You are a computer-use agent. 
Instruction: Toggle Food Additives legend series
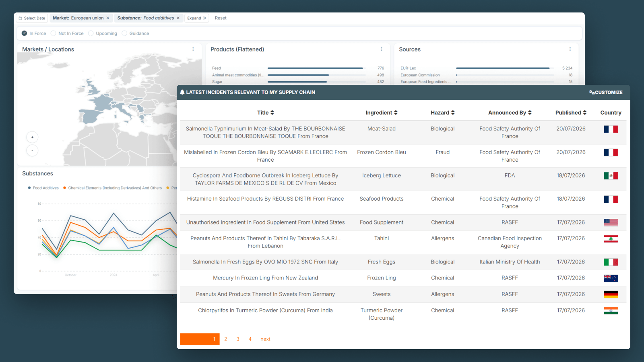pos(43,188)
